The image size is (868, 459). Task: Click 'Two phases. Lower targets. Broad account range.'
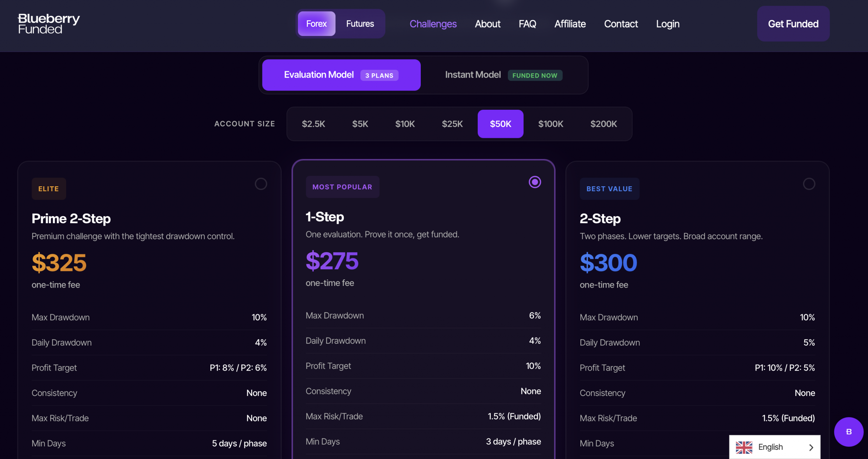pyautogui.click(x=671, y=236)
